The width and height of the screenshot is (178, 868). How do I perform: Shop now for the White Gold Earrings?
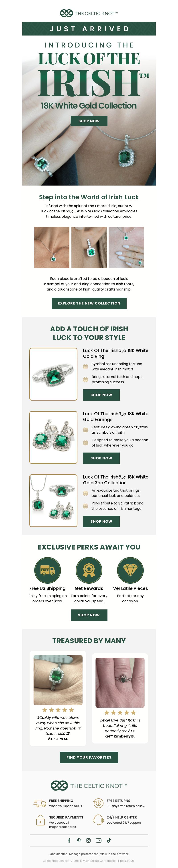click(x=101, y=458)
